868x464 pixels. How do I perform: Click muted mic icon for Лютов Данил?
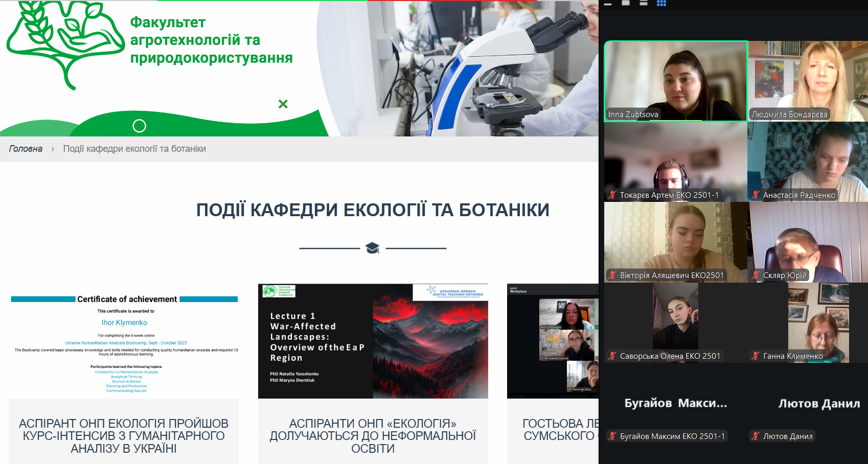[756, 436]
